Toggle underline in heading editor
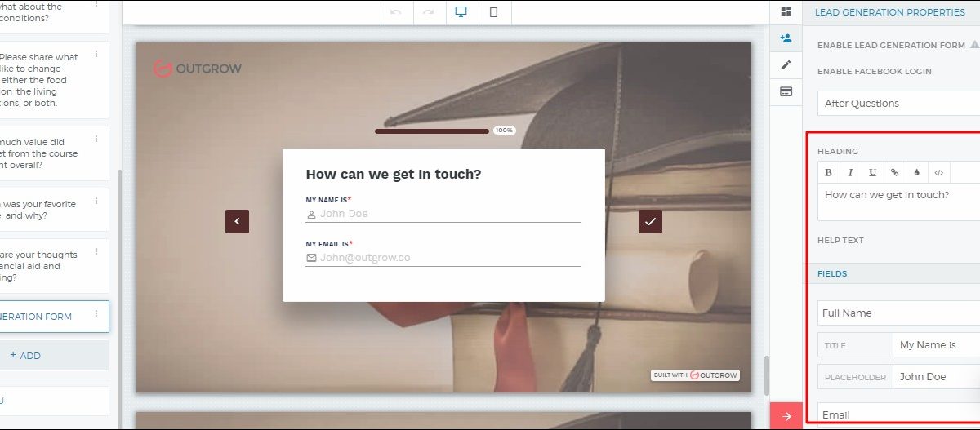The height and width of the screenshot is (430, 980). click(872, 172)
